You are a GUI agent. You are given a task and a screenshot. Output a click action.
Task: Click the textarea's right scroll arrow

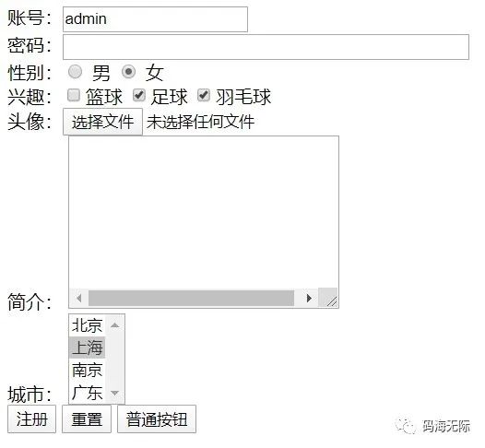[308, 298]
